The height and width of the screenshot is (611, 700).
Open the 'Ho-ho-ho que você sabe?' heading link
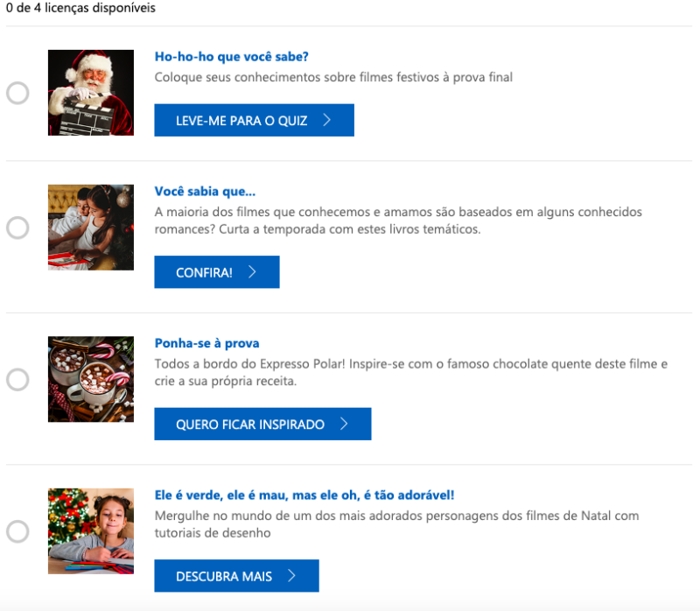232,57
